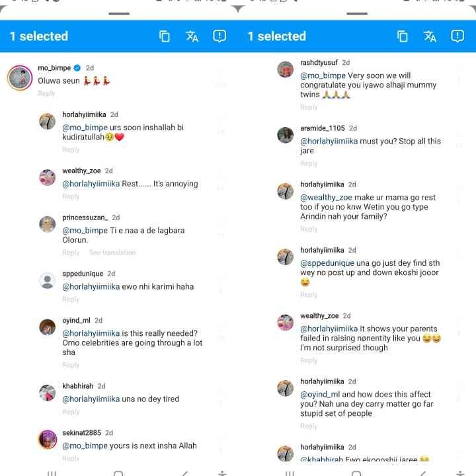The width and height of the screenshot is (476, 476).
Task: Tap the copy icon in right selection bar
Action: 402,36
